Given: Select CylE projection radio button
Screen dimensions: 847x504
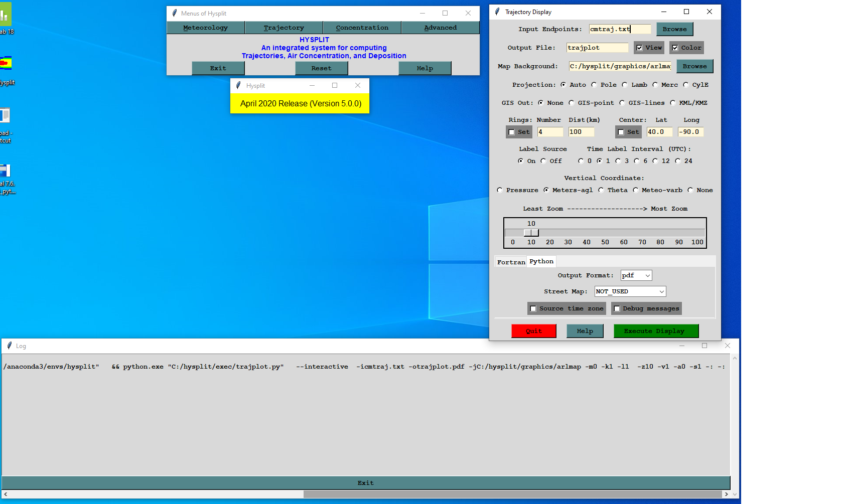Looking at the screenshot, I should point(685,85).
